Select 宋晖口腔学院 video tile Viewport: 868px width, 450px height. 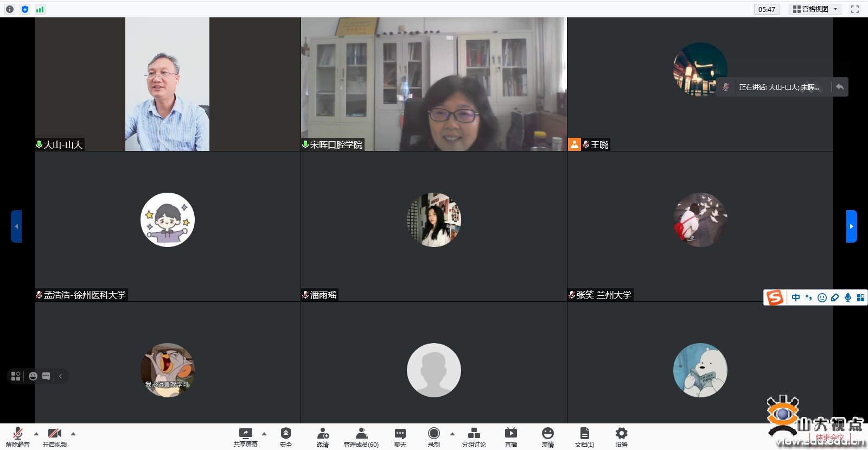tap(433, 84)
